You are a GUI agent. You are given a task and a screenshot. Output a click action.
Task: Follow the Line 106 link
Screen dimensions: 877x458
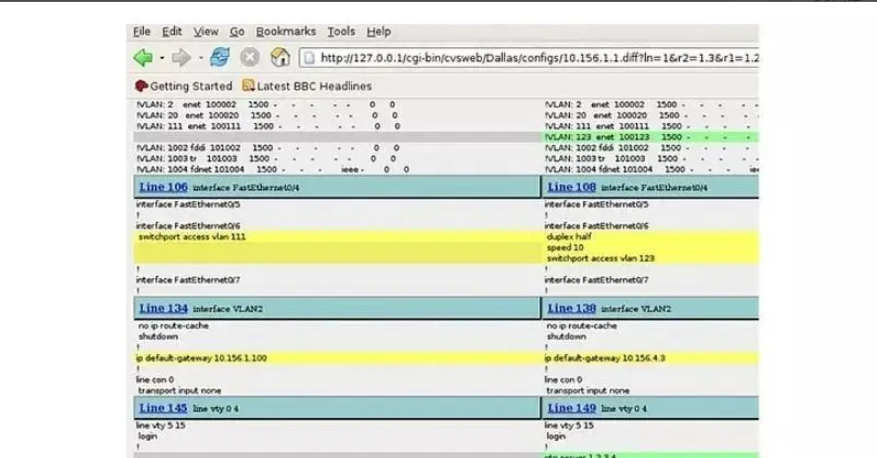[163, 187]
